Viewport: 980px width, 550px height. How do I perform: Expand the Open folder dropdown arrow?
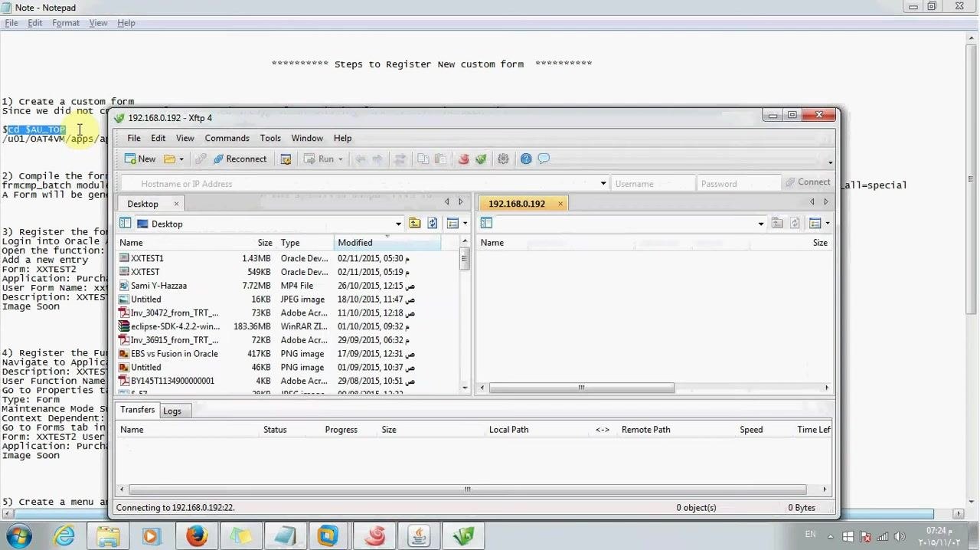tap(181, 159)
